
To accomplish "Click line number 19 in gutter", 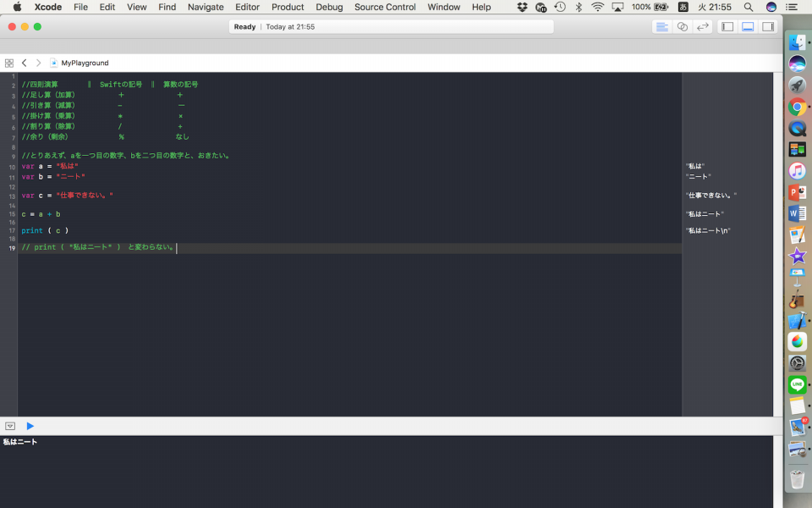I will pos(11,248).
